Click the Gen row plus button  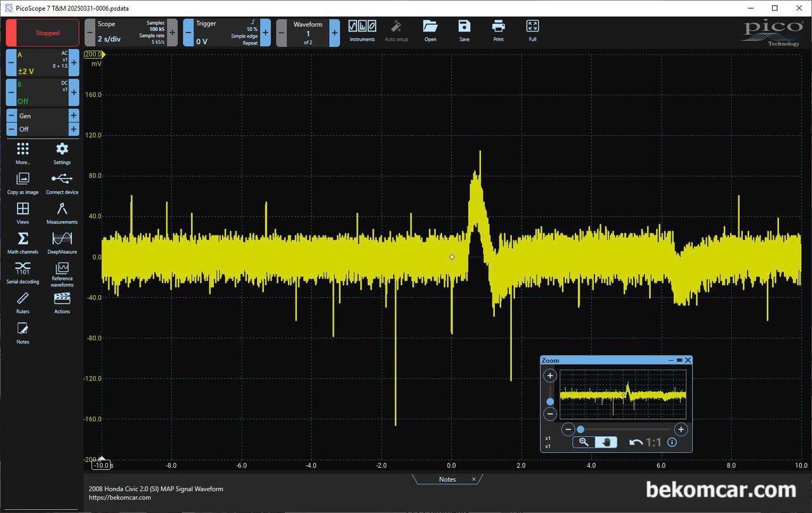(74, 116)
